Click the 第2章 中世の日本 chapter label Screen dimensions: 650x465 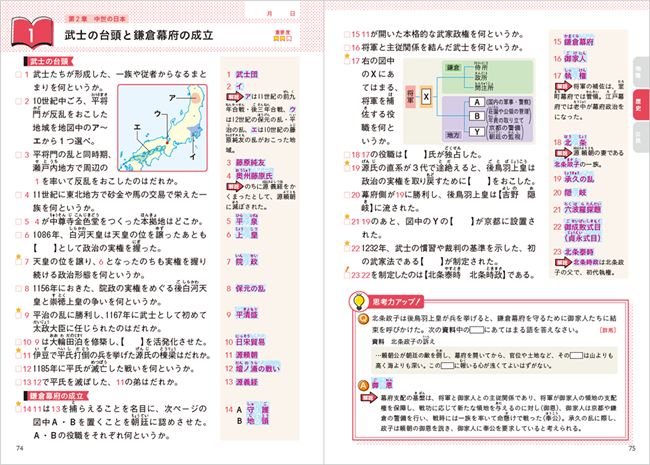click(x=96, y=19)
